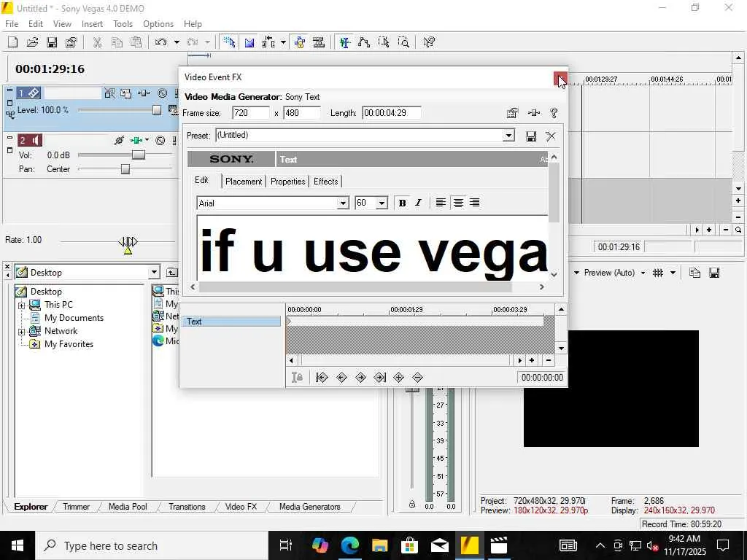Mute audio track 2
The height and width of the screenshot is (560, 747).
pyautogui.click(x=160, y=141)
